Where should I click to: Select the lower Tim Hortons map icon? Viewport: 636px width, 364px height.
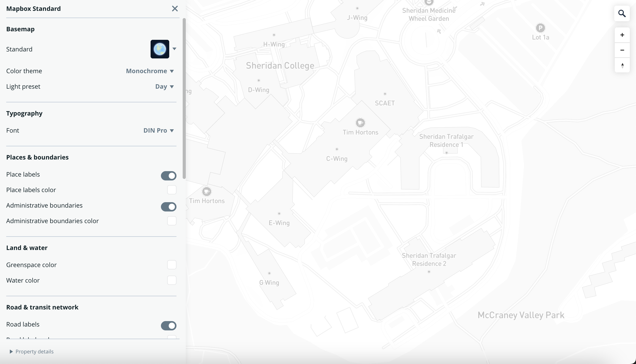point(206,191)
